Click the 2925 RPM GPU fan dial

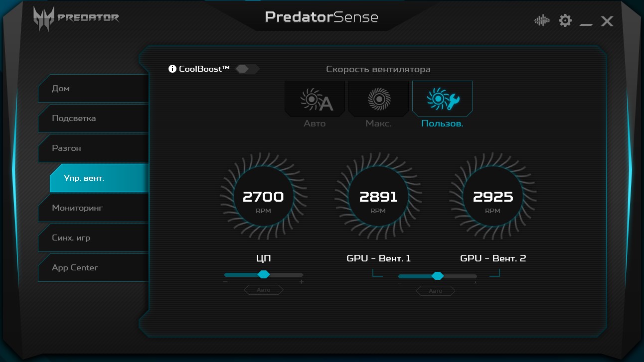pyautogui.click(x=493, y=197)
